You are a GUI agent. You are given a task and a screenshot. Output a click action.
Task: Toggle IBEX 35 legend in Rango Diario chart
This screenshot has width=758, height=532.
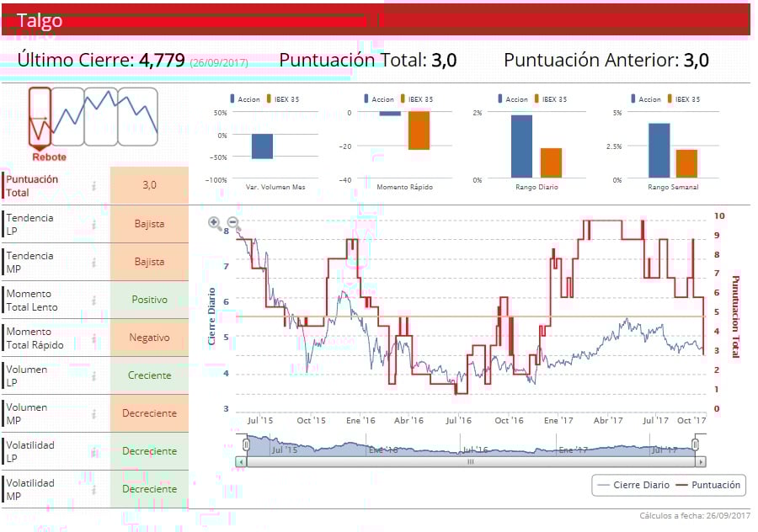point(551,99)
